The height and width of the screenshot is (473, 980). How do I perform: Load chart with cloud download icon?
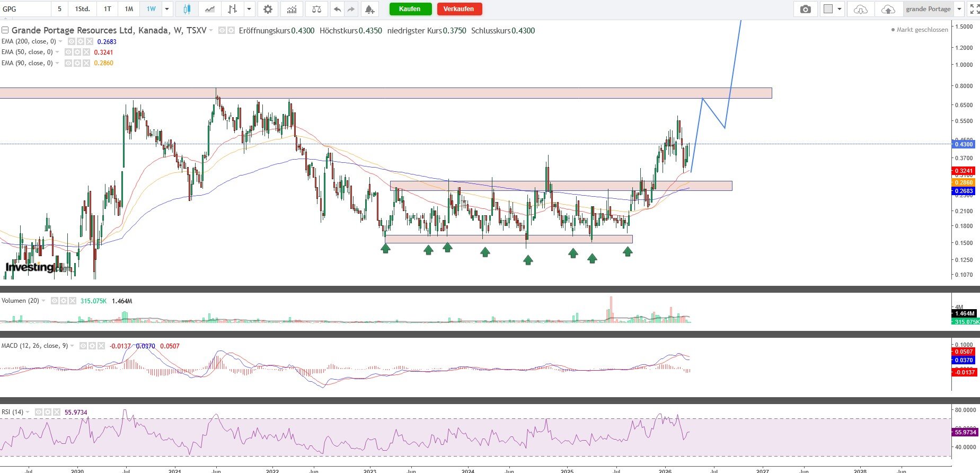coord(861,9)
